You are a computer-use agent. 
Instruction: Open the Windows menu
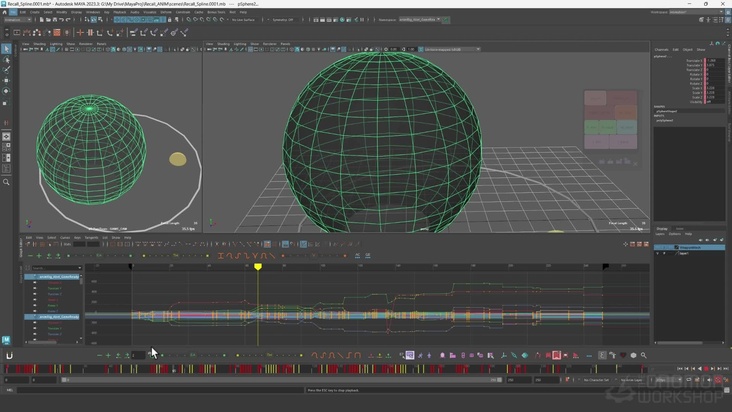click(x=93, y=12)
